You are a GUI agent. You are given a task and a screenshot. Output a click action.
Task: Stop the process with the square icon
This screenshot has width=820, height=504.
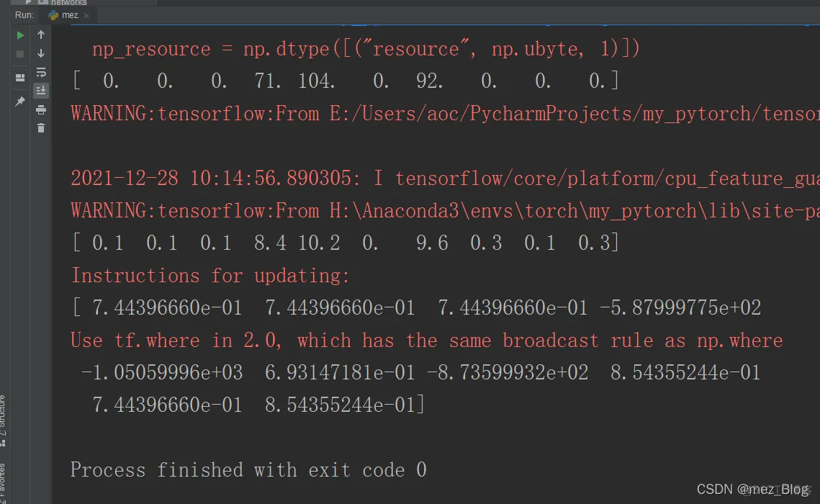pos(20,54)
